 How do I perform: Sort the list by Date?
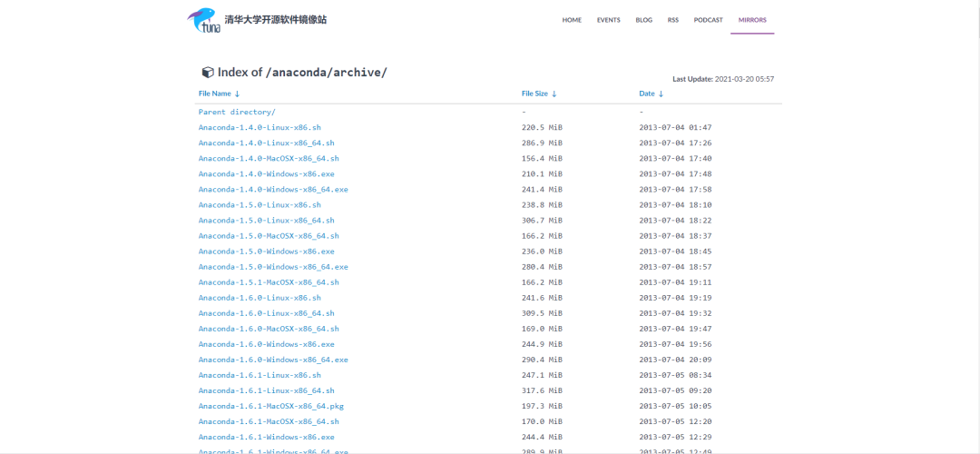coord(652,94)
